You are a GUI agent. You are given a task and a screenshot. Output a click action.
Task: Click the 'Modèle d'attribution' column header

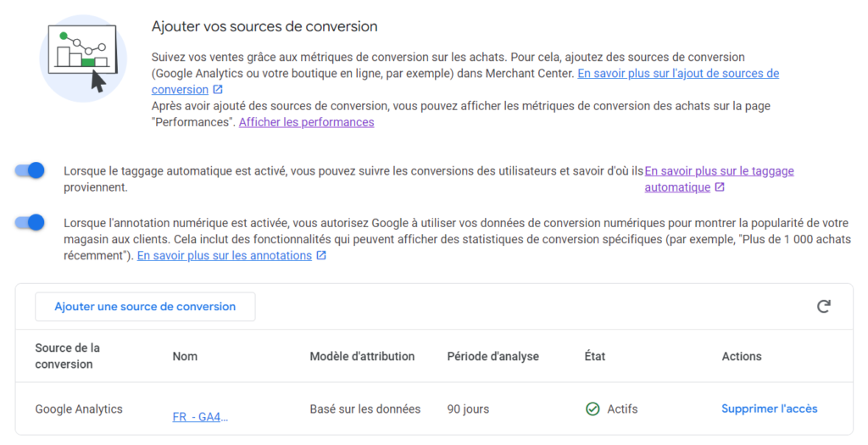362,356
